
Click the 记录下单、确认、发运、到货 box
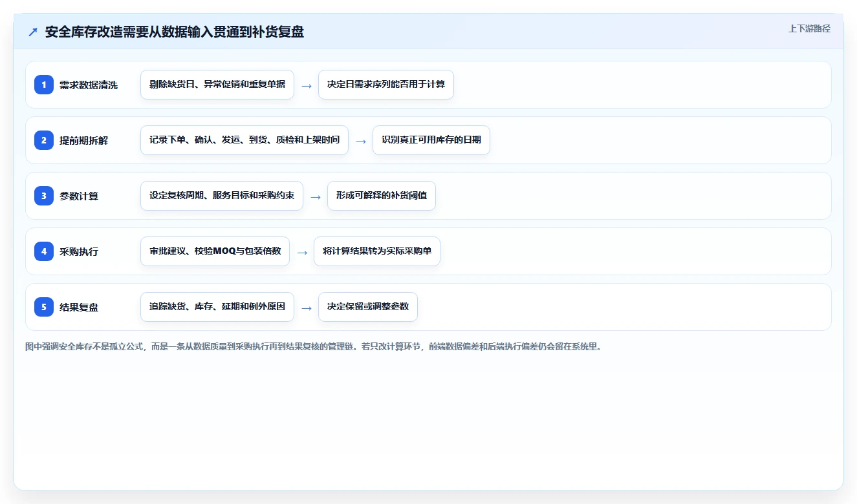coord(244,140)
